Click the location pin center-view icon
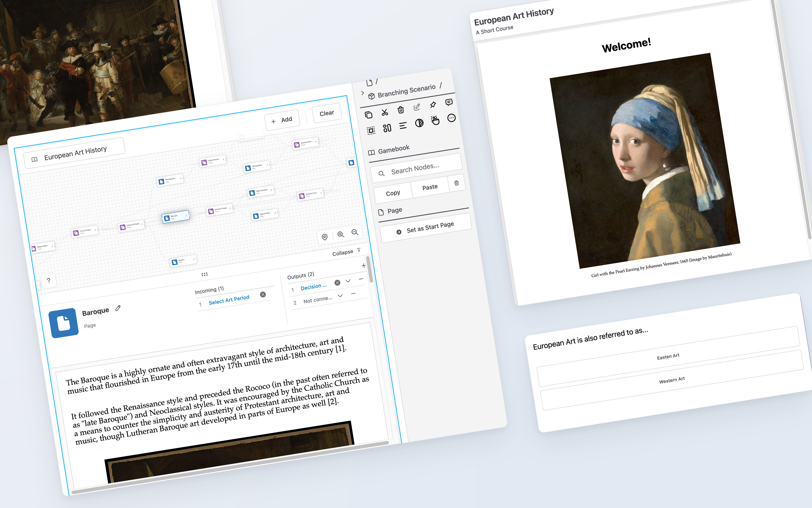Image resolution: width=812 pixels, height=508 pixels. pyautogui.click(x=324, y=237)
